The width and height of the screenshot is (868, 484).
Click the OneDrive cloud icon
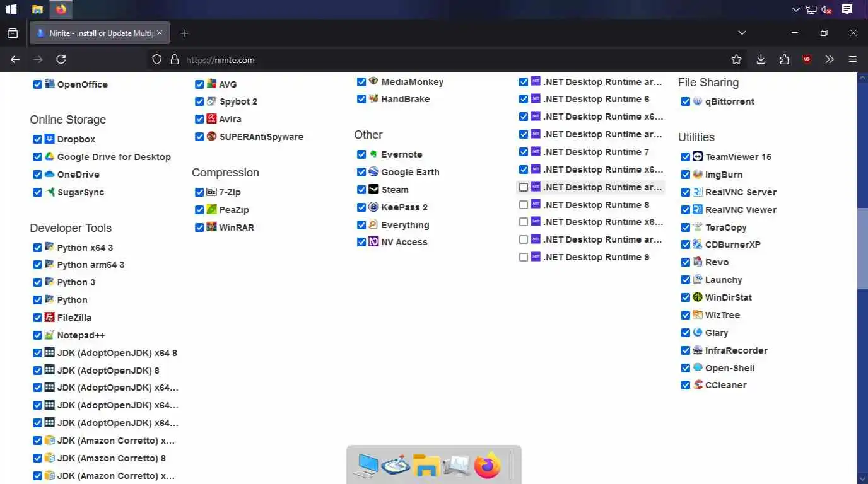click(x=49, y=174)
